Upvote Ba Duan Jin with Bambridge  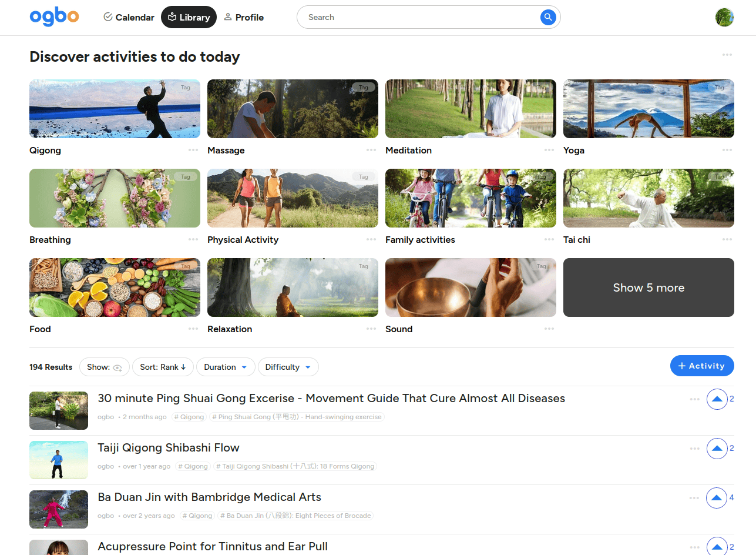coord(717,498)
